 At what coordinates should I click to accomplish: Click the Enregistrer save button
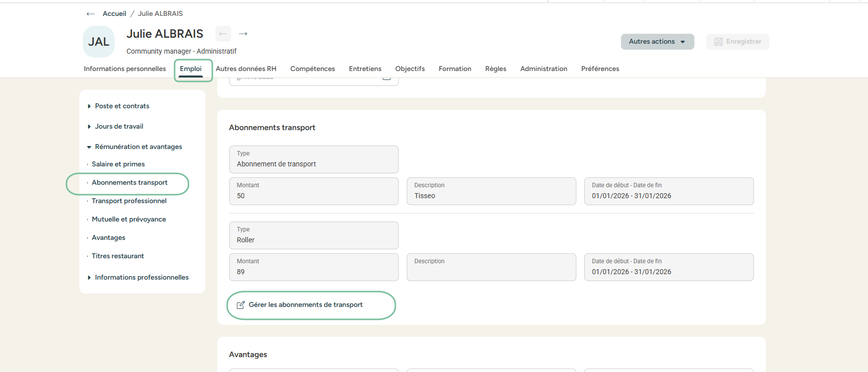point(738,42)
